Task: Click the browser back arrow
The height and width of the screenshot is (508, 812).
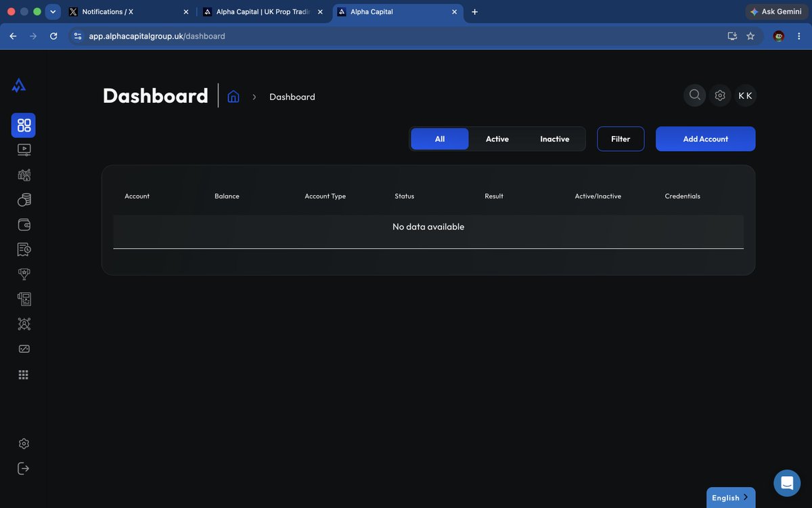Action: pos(13,36)
